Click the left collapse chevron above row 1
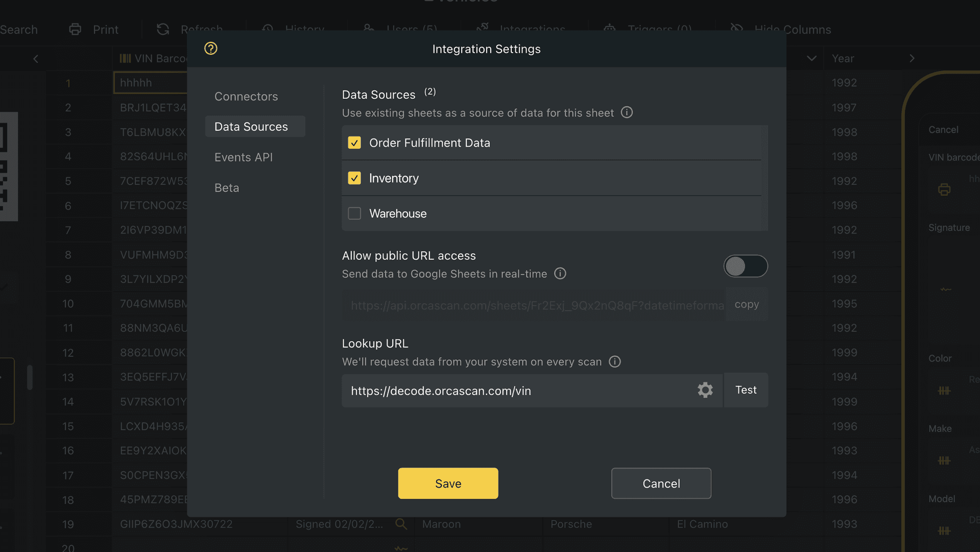Screen dimensions: 980x552 [x=35, y=58]
